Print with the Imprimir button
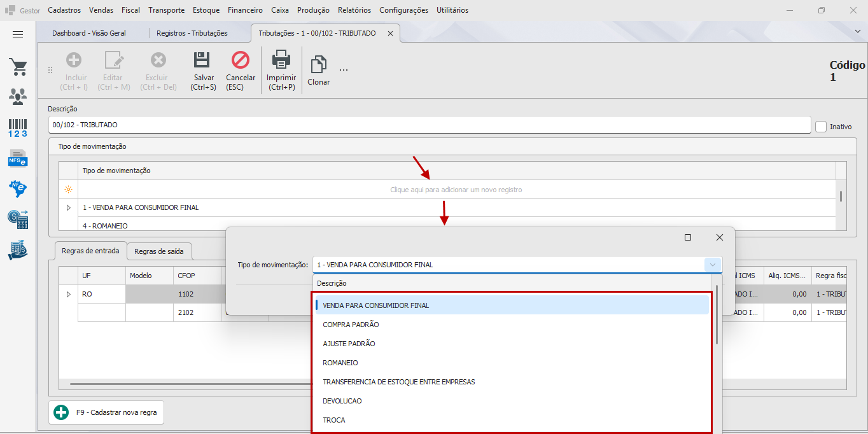 (x=281, y=71)
